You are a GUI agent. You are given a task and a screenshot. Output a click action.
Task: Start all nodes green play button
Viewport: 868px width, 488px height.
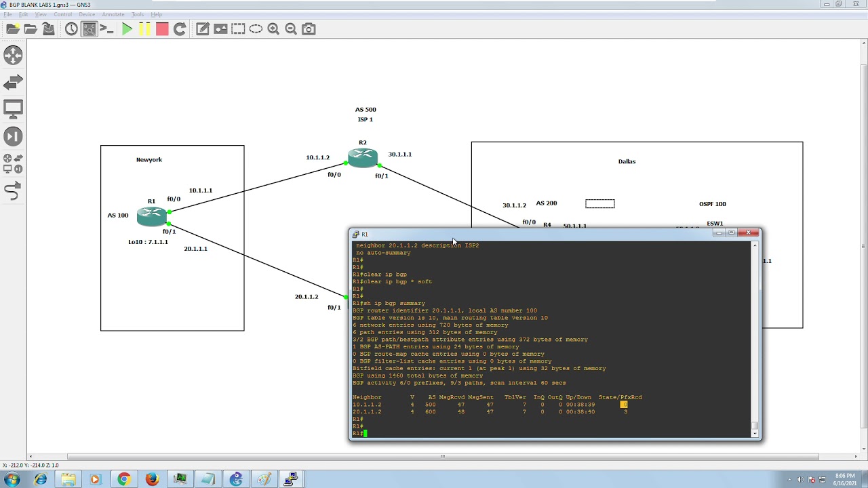tap(127, 28)
